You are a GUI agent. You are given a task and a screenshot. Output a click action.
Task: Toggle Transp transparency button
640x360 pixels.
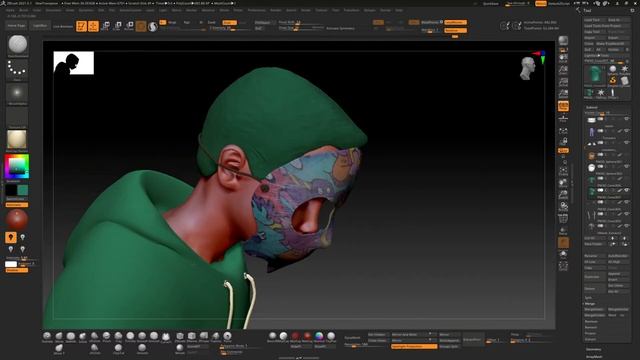(563, 231)
